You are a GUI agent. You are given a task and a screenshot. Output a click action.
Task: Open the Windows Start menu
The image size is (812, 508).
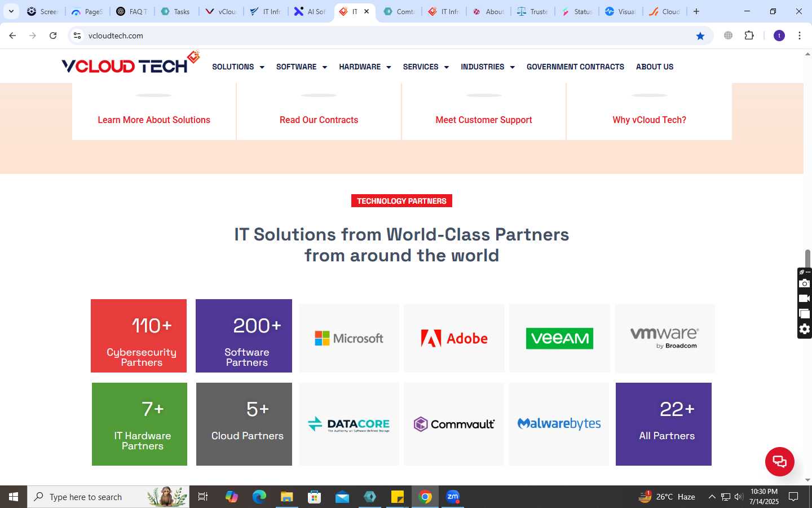pyautogui.click(x=14, y=497)
